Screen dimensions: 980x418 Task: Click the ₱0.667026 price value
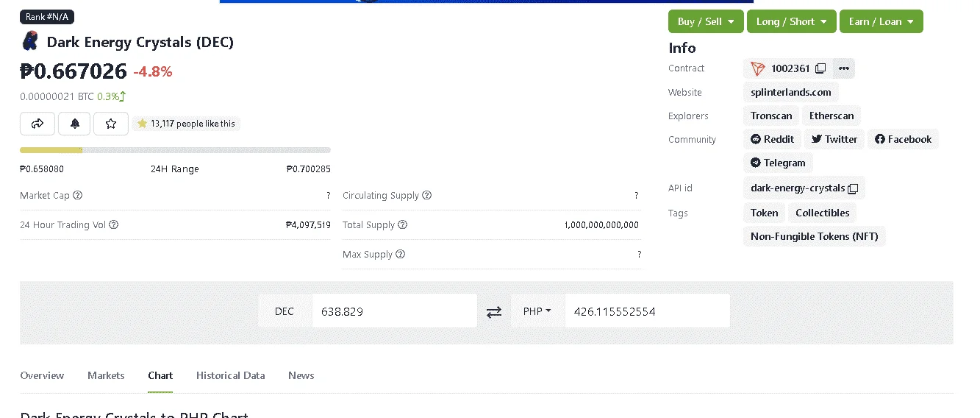point(74,71)
